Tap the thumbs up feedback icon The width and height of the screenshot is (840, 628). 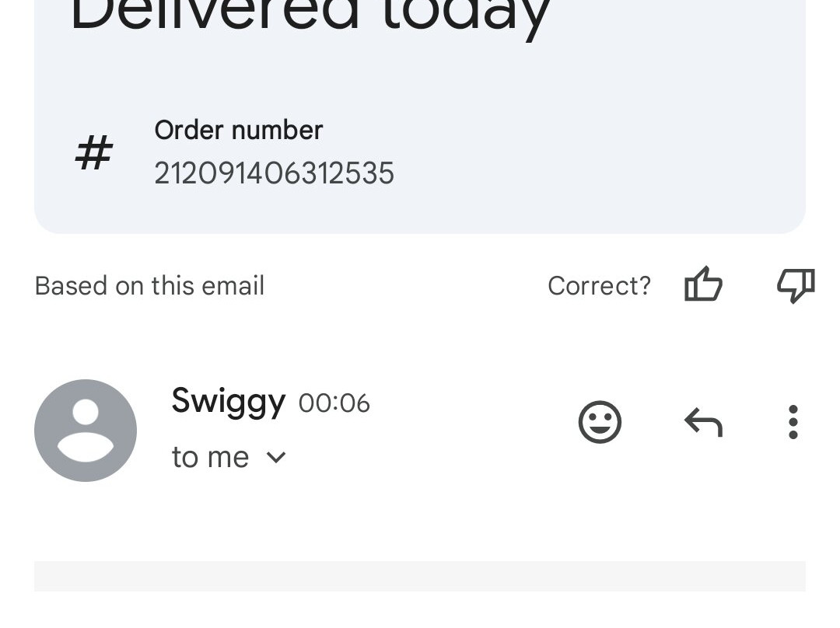[703, 284]
